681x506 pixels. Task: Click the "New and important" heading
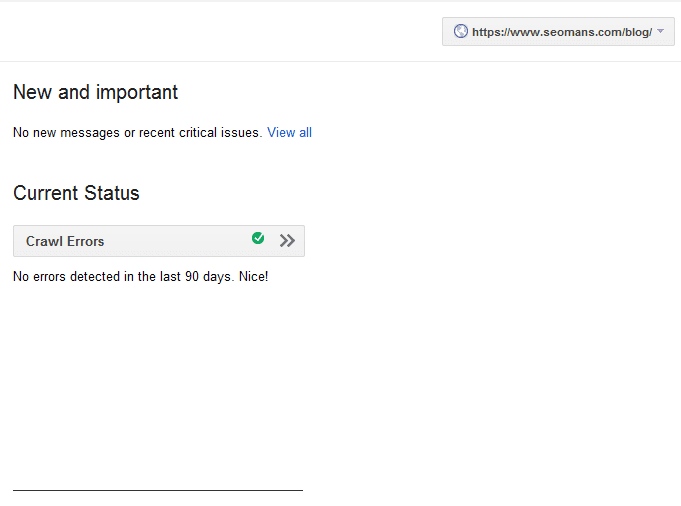point(95,92)
